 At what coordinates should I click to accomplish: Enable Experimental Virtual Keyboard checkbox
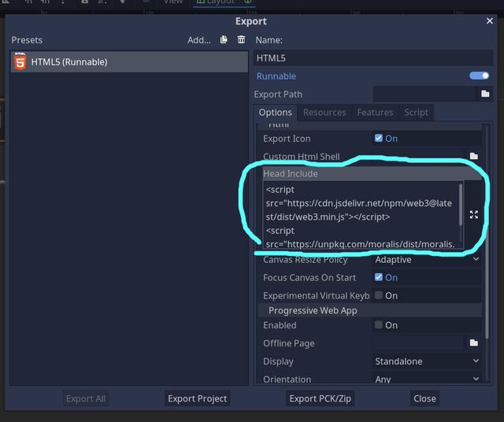(378, 295)
